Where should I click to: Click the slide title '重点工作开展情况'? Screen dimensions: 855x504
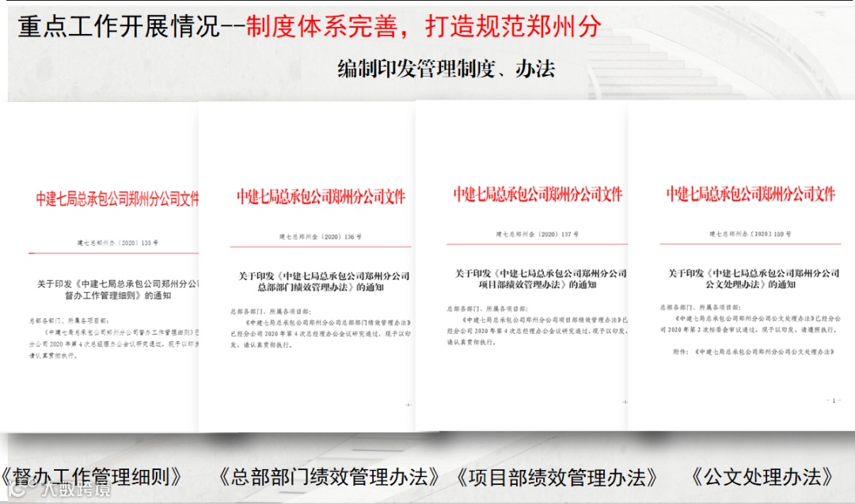pyautogui.click(x=119, y=26)
